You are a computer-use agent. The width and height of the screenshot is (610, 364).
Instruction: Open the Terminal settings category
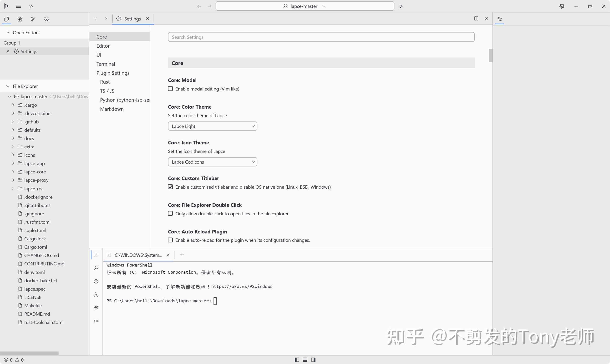[106, 64]
